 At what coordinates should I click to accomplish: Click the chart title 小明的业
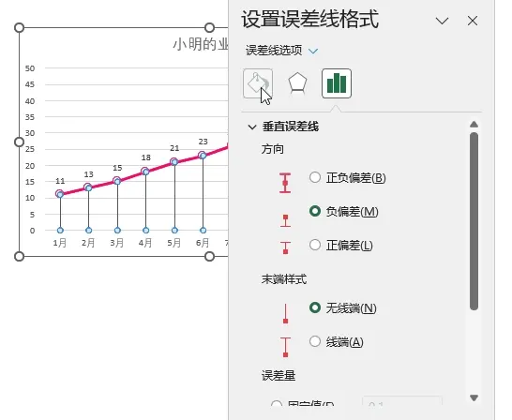point(201,44)
